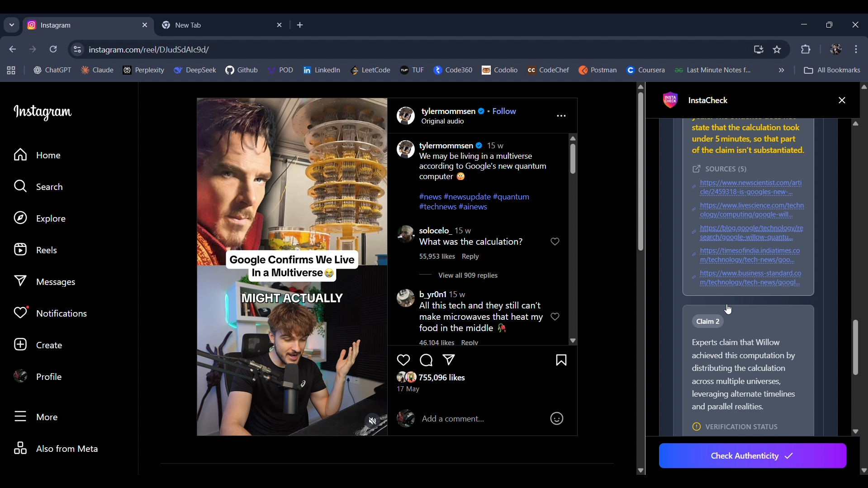This screenshot has width=868, height=488.
Task: Open your Profile from the sidebar
Action: [x=38, y=377]
